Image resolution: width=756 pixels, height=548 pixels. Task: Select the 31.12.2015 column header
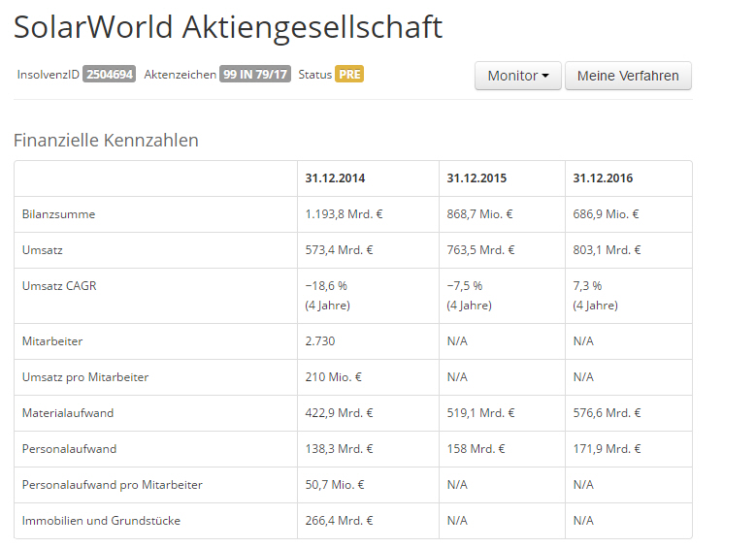[x=477, y=178]
